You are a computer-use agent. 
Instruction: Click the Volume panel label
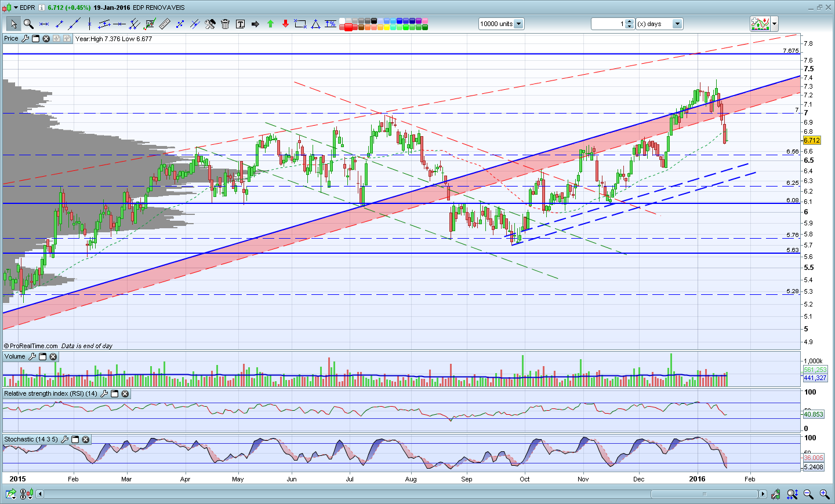click(x=15, y=357)
